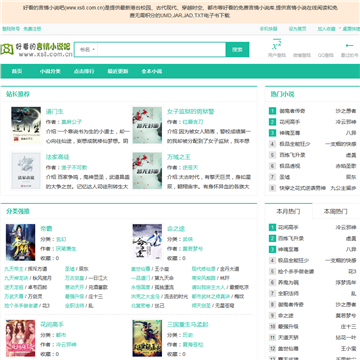This screenshot has width=360, height=360.
Task: Open 小说分类 in the navigation bar
Action: (50, 71)
